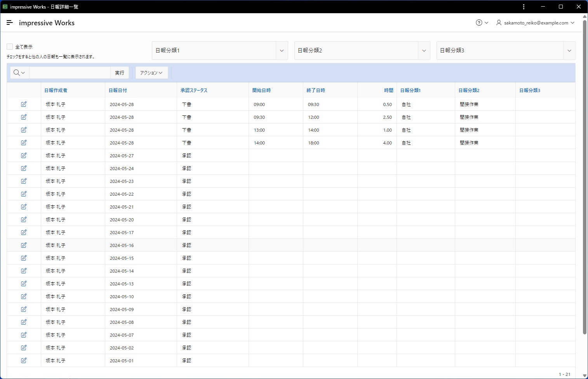Image resolution: width=588 pixels, height=379 pixels.
Task: Click the 12:00 end time cell
Action: pyautogui.click(x=330, y=117)
